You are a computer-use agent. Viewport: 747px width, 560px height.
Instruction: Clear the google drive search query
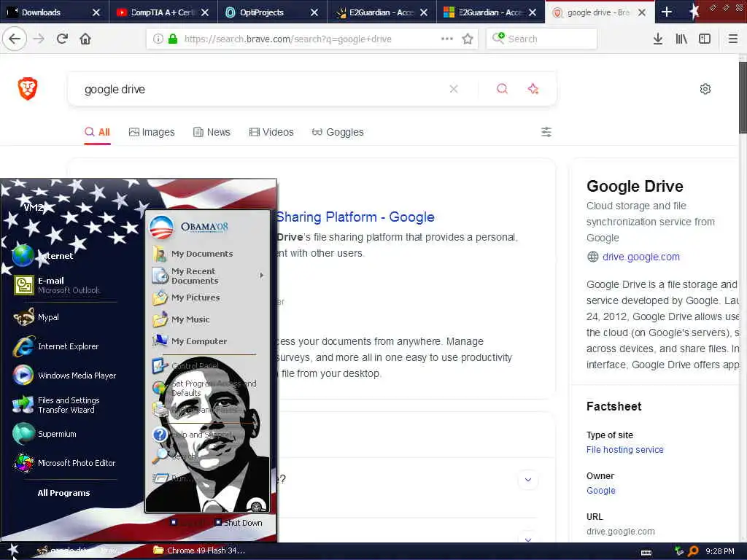pos(454,89)
